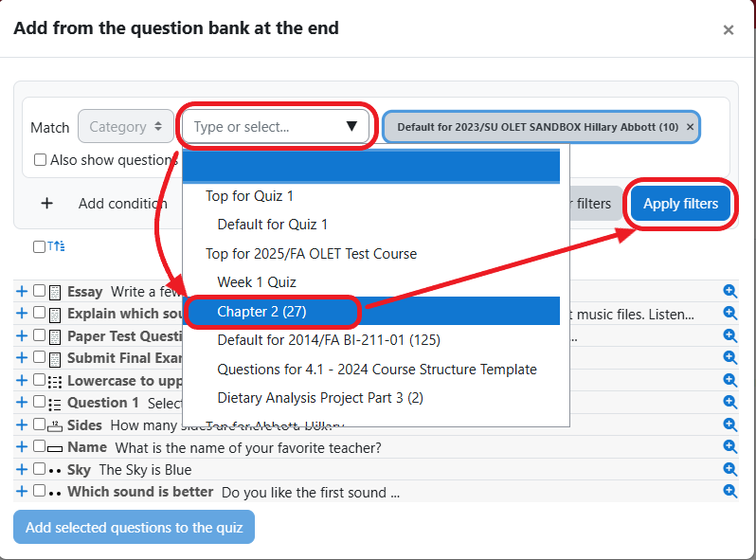Check the select-all questions checkbox in the header
This screenshot has width=756, height=560.
[39, 246]
